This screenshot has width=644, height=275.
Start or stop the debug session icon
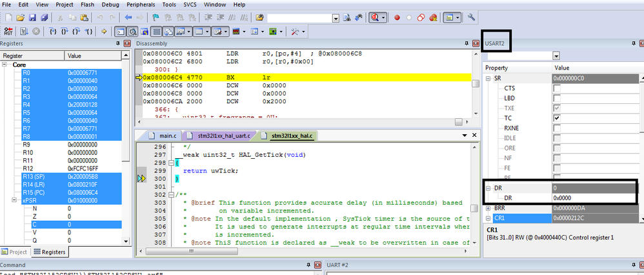(375, 17)
